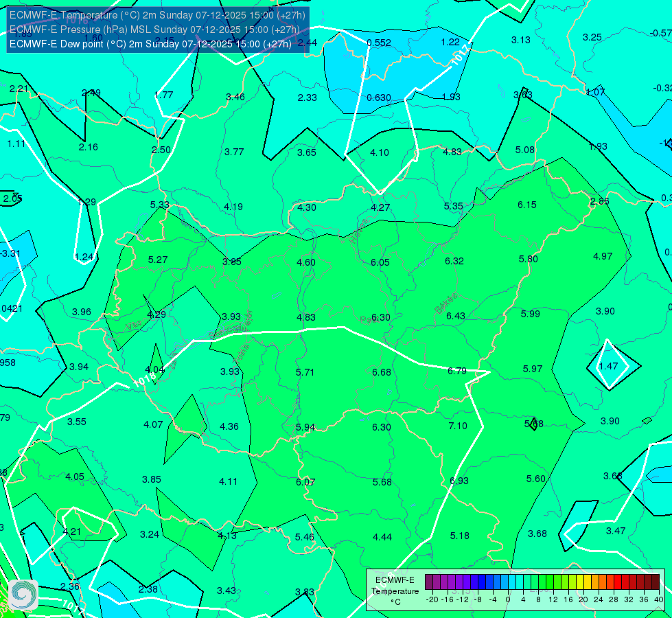Click the 6.43 temperature value

click(x=456, y=316)
